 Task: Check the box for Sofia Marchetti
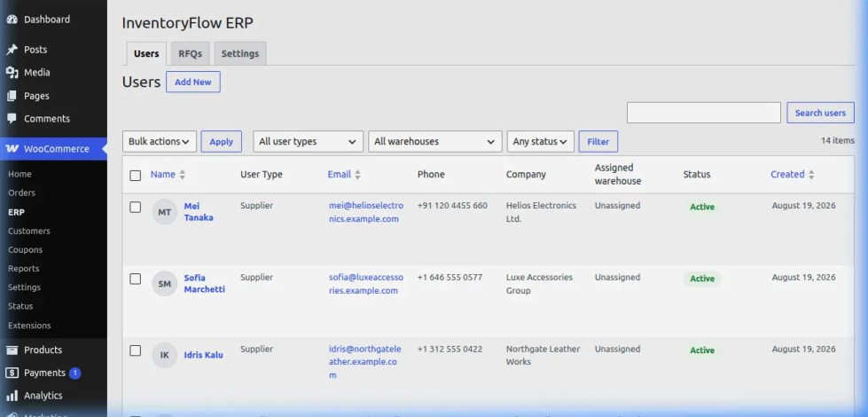tap(135, 279)
